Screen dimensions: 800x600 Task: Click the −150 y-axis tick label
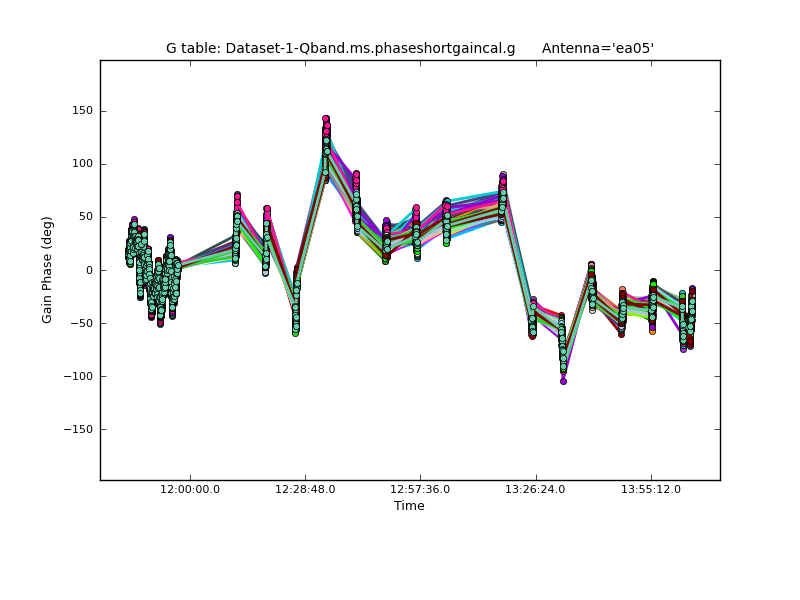click(80, 429)
